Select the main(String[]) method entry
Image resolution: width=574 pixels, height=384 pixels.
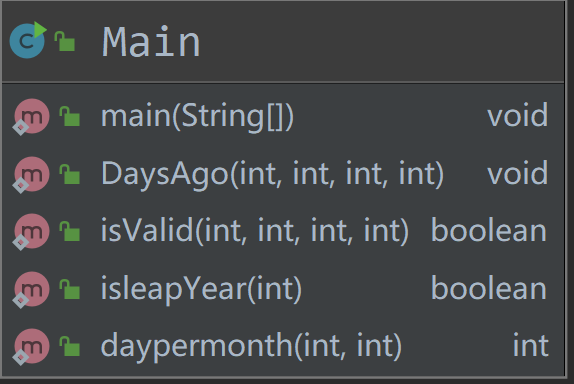[197, 116]
